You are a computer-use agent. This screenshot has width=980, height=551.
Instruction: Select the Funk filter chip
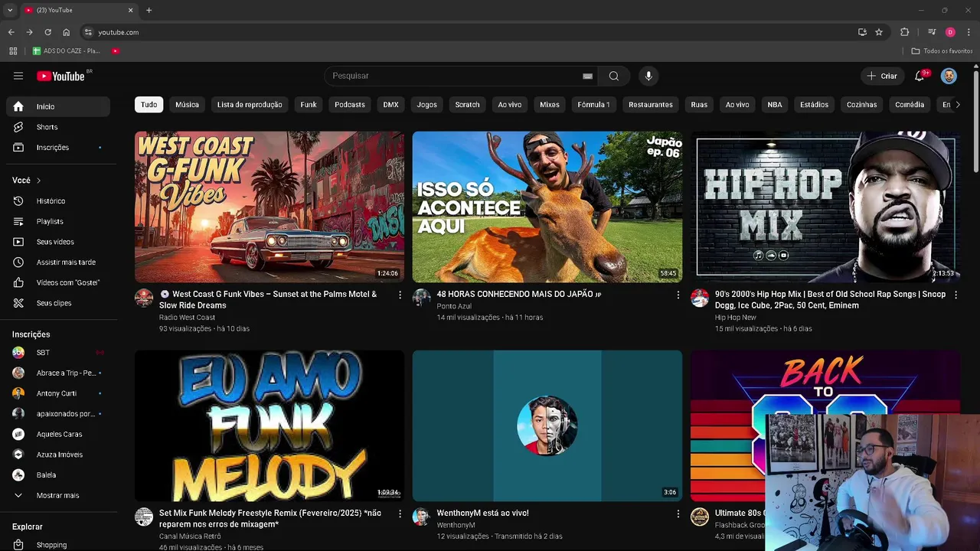click(x=309, y=104)
